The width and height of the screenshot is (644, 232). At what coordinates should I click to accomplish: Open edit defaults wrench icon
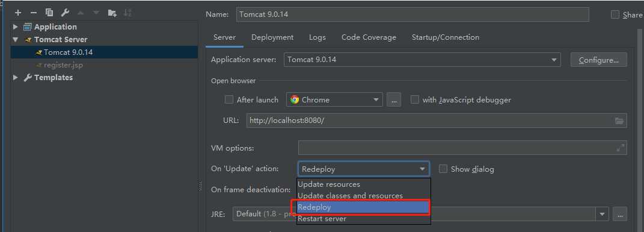65,13
